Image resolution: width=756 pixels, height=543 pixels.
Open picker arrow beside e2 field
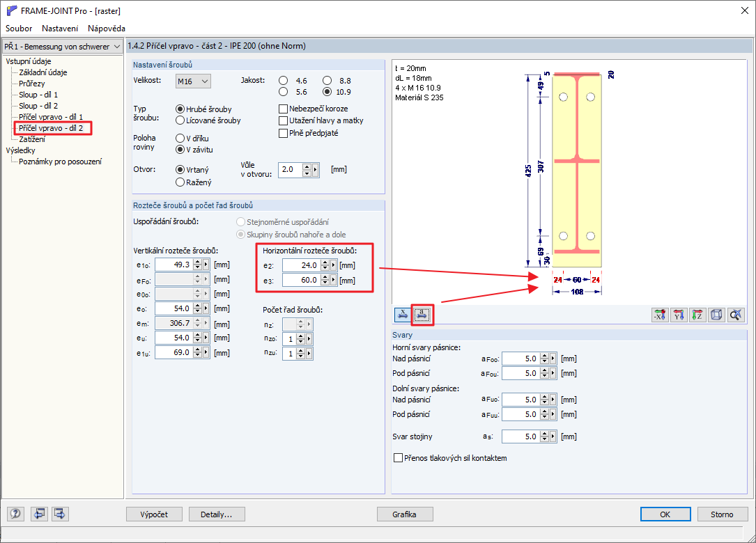(333, 265)
